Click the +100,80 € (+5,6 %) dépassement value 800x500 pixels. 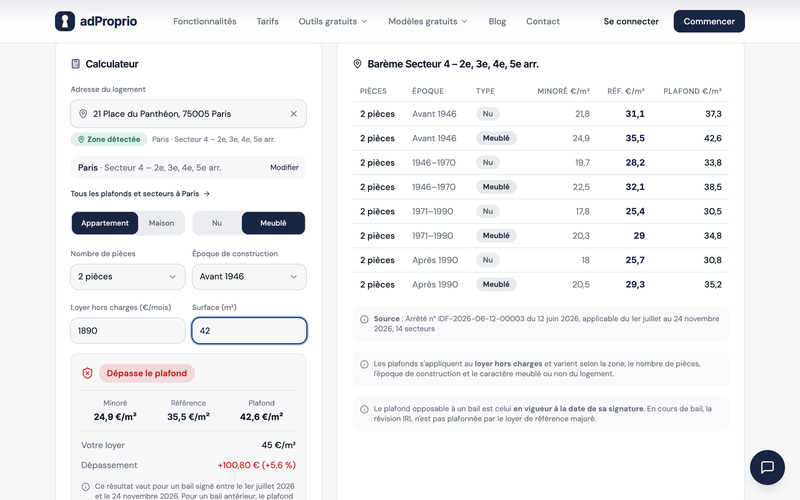257,465
